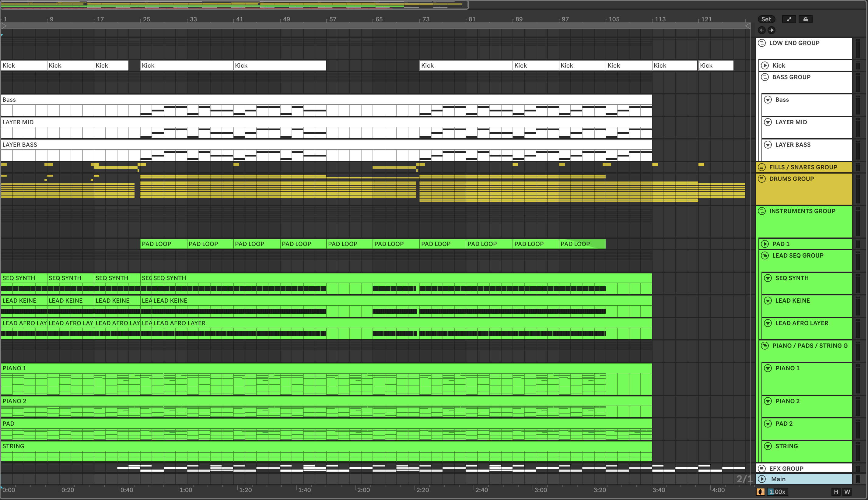
Task: Click the Kick track unfold button
Action: pos(765,65)
